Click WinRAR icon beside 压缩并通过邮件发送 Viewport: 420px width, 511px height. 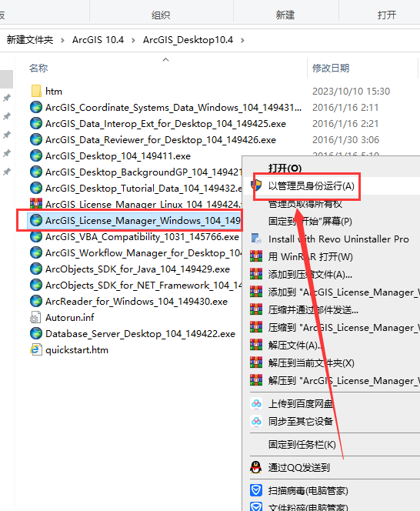(x=256, y=309)
